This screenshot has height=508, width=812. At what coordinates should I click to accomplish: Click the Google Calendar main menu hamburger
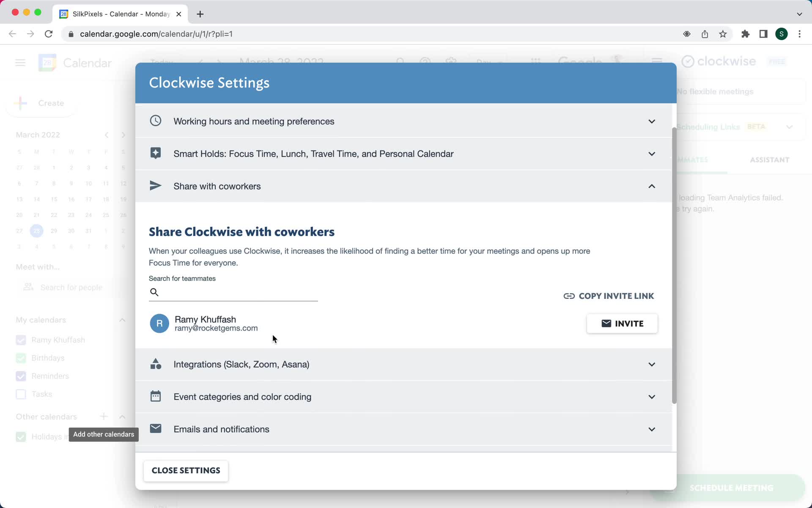click(x=20, y=63)
